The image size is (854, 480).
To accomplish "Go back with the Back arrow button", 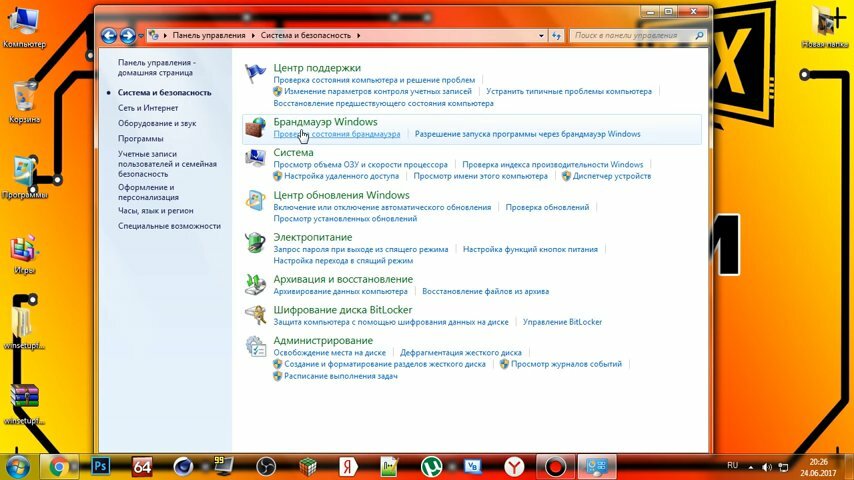I will point(109,35).
